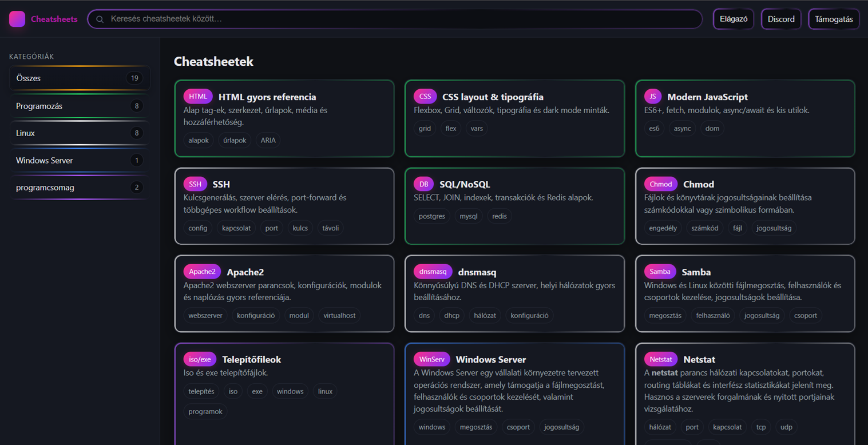Screen dimensions: 868x445
Task: Focus the cheatsheet search field
Action: (x=401, y=19)
